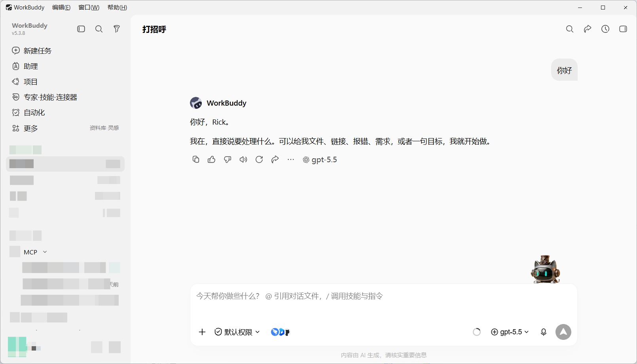Click the loading spinner circle icon
Screen dimensions: 637x364
tap(477, 332)
